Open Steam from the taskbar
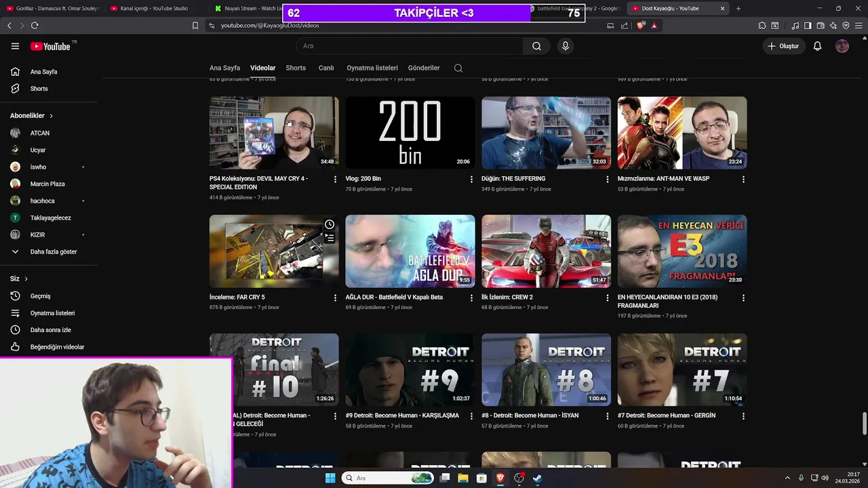 pos(536,478)
